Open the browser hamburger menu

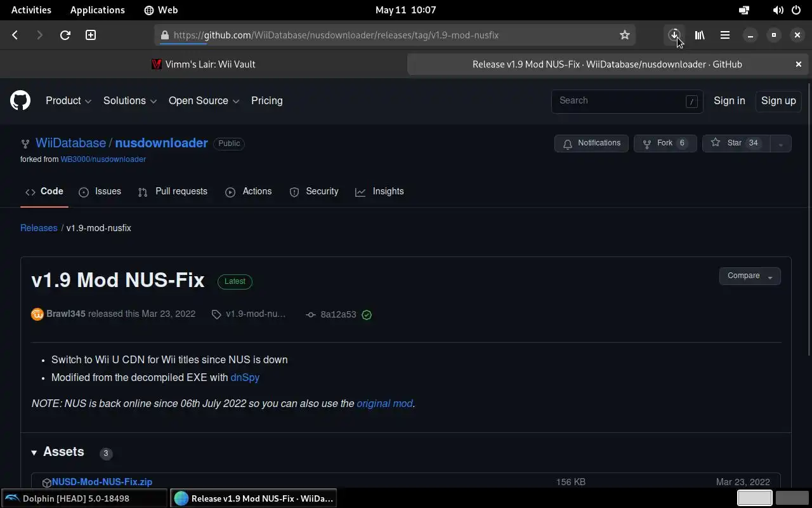point(724,35)
